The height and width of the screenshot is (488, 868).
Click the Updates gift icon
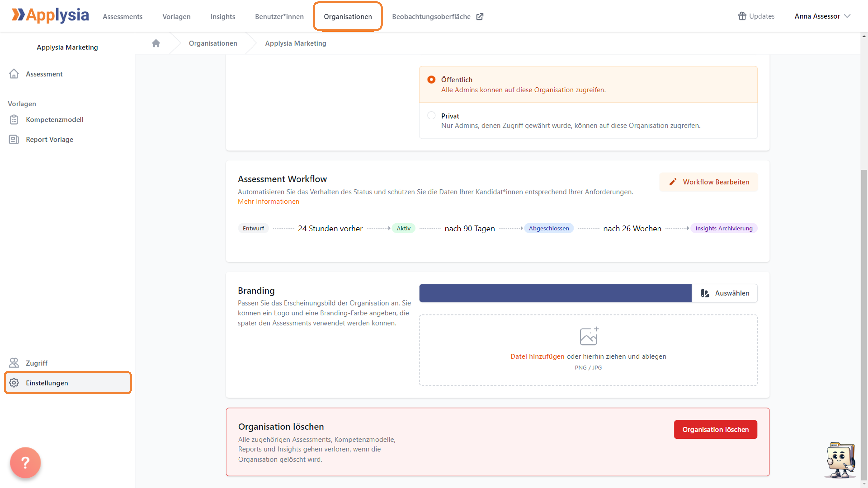[742, 16]
